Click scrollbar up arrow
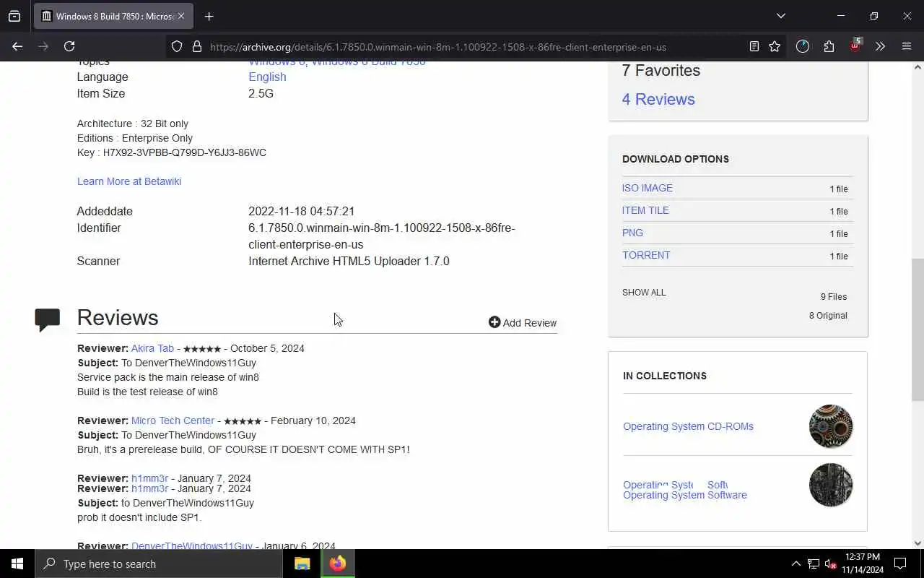 (x=918, y=67)
